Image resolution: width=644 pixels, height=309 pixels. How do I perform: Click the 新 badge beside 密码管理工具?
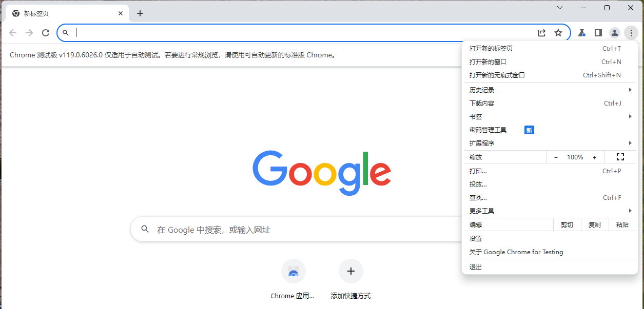click(x=529, y=130)
